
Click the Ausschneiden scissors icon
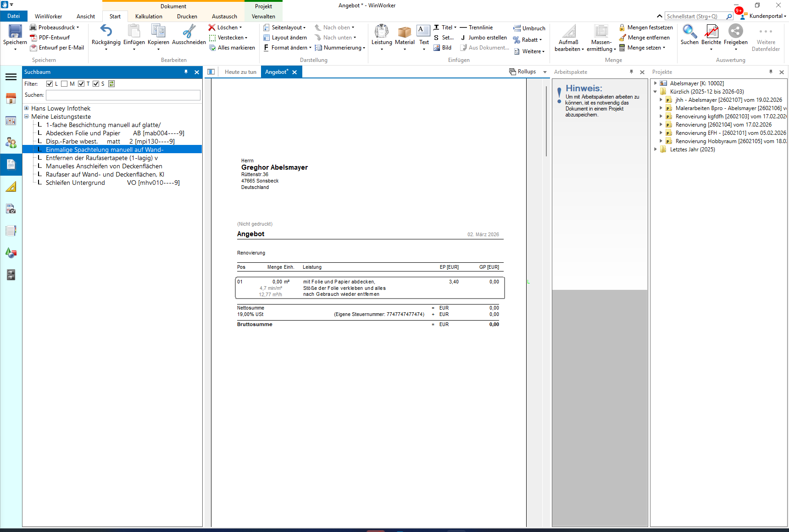click(189, 31)
